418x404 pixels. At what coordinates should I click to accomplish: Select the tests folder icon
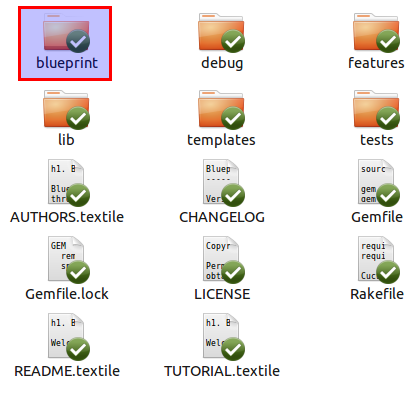tap(376, 109)
